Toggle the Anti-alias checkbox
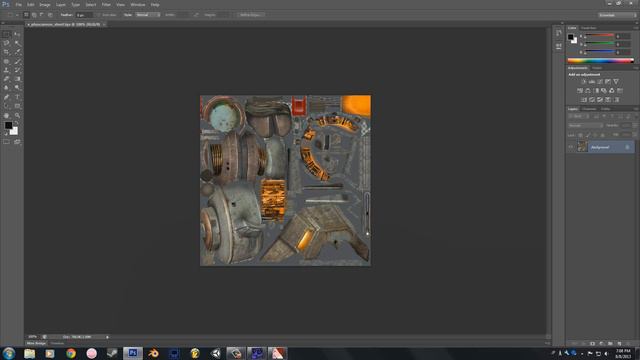Viewport: 640px width, 360px height. 99,15
